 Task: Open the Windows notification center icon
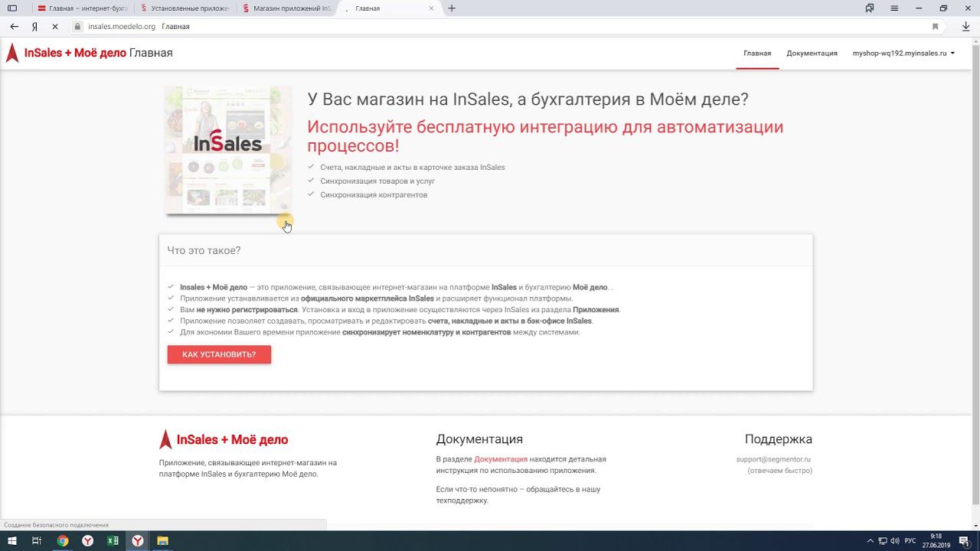point(965,541)
